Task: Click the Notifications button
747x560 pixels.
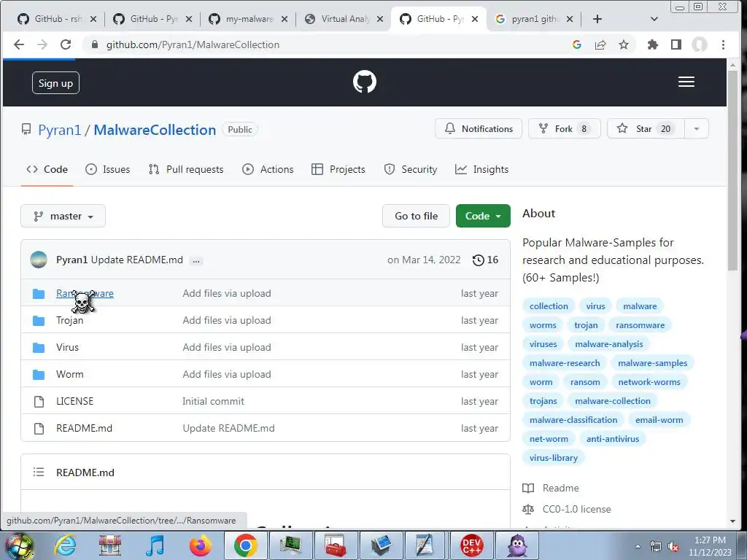Action: click(x=479, y=128)
